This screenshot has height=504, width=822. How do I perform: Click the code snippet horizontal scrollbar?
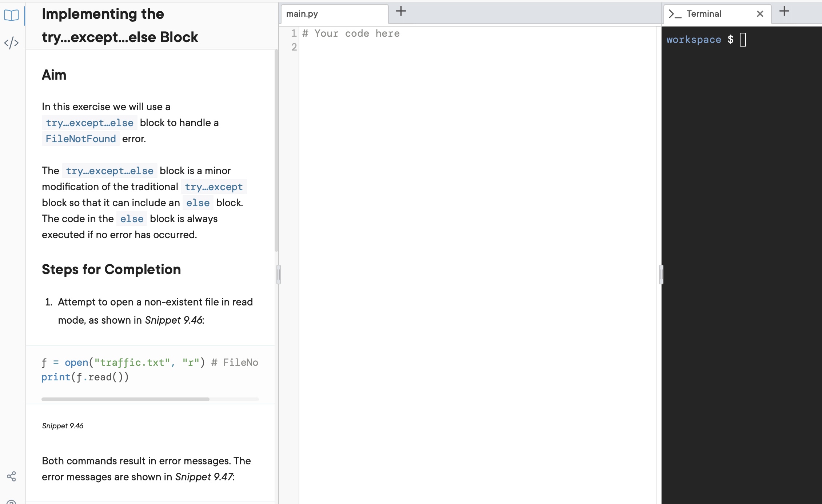(125, 399)
